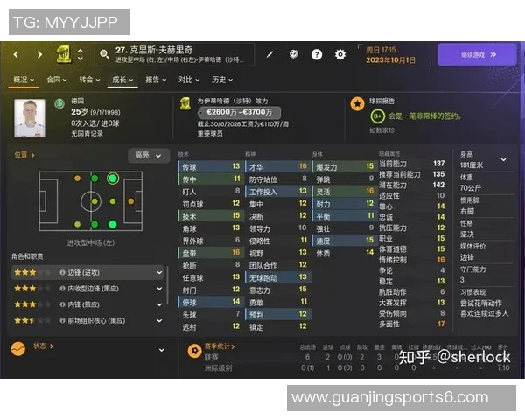Click the €2600万 - €3700万 value pill

[x=239, y=112]
